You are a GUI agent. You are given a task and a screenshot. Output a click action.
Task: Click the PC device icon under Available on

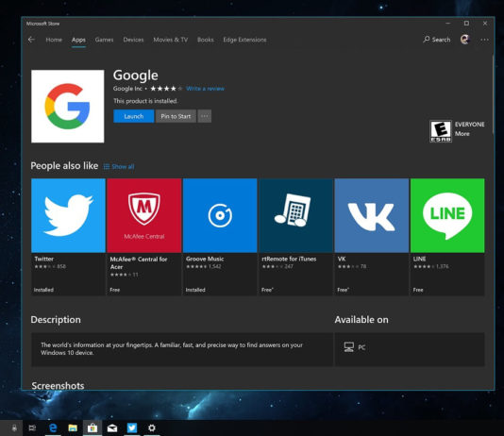(349, 347)
